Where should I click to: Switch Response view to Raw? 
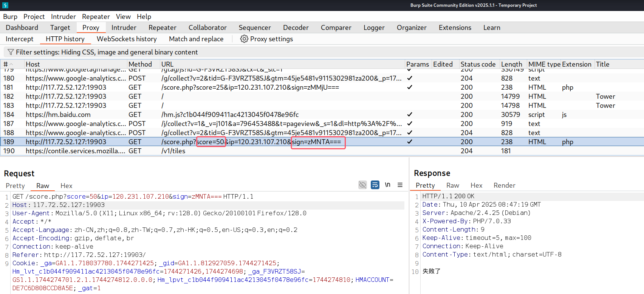tap(453, 185)
